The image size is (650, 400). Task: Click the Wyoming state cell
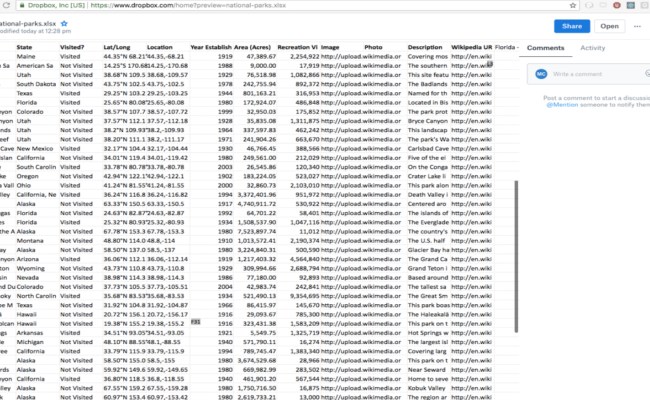pos(31,268)
